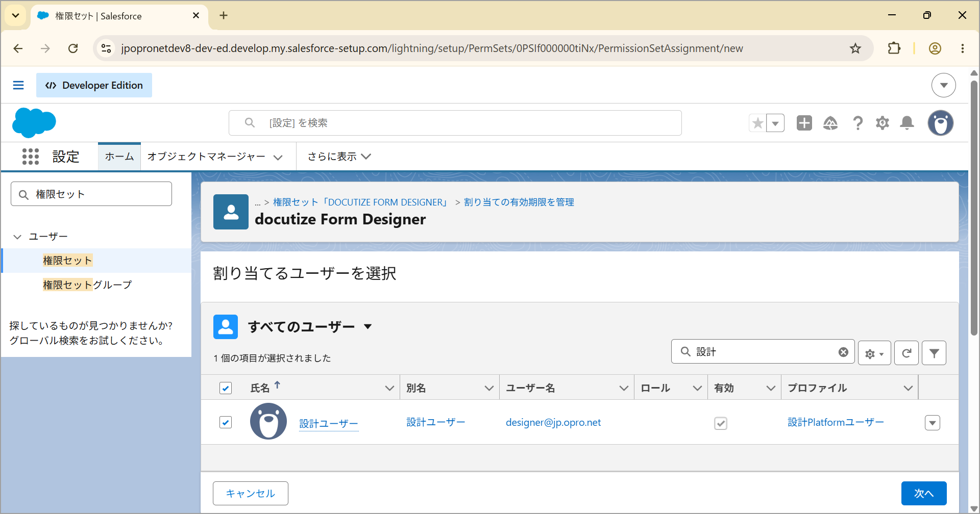The image size is (980, 514).
Task: Switch to the ホーム tab
Action: pyautogui.click(x=119, y=157)
